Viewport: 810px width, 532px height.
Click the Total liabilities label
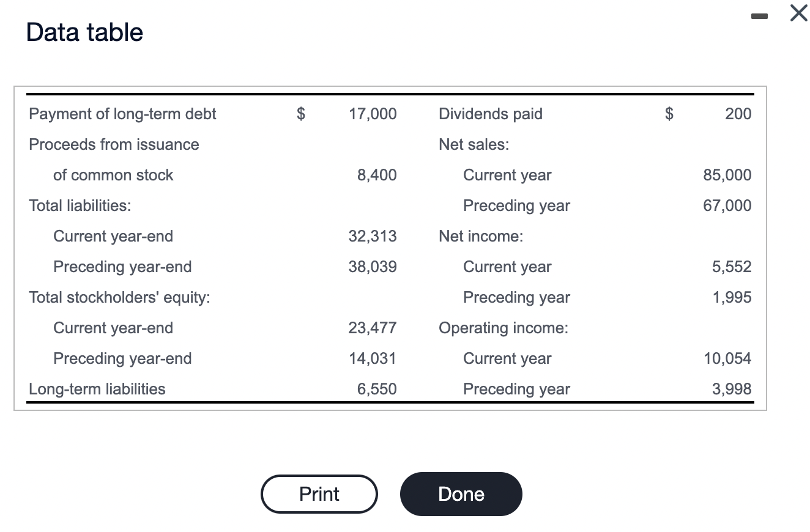tap(80, 205)
